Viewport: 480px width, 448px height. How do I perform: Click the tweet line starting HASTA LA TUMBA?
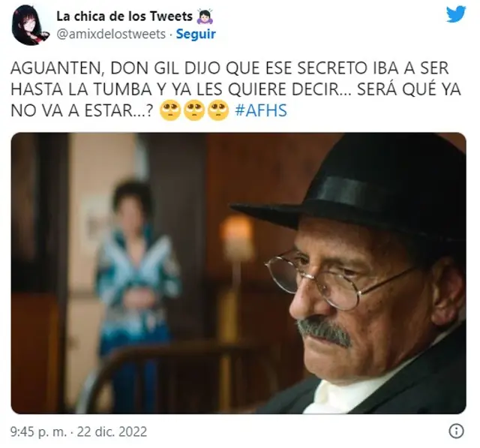(235, 89)
